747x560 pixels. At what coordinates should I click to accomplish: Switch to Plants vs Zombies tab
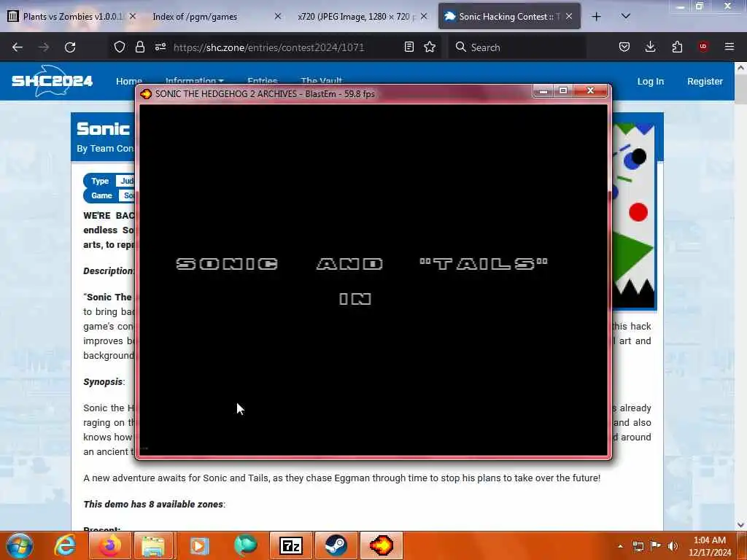72,17
